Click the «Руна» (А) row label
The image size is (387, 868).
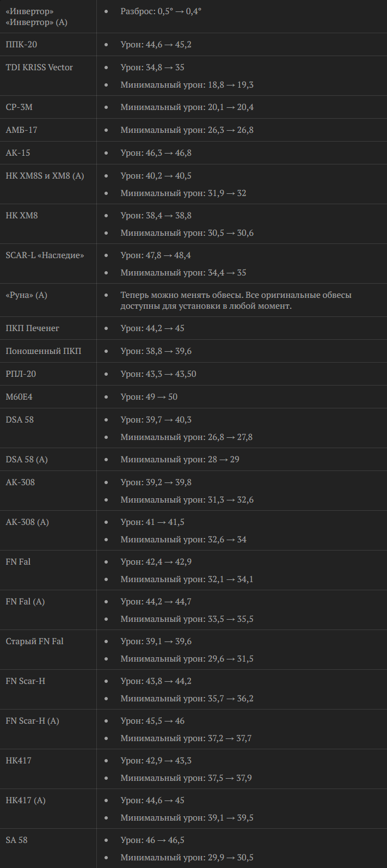(x=26, y=295)
